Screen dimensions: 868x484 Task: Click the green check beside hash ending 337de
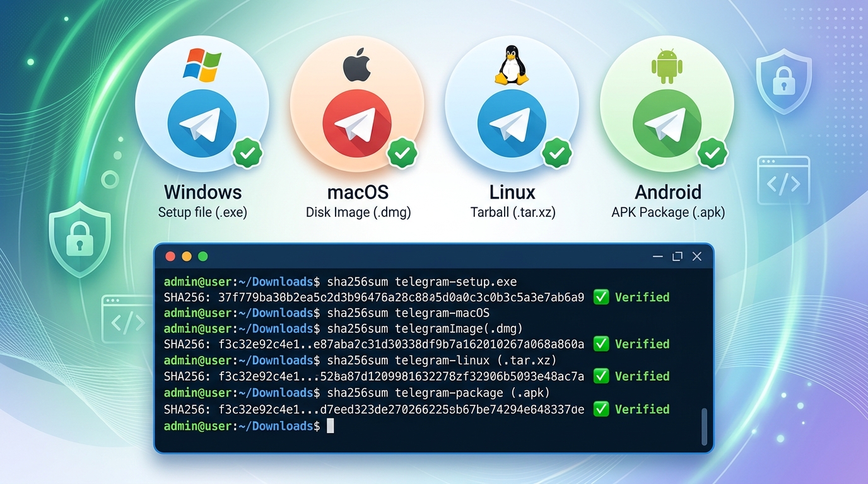click(601, 409)
